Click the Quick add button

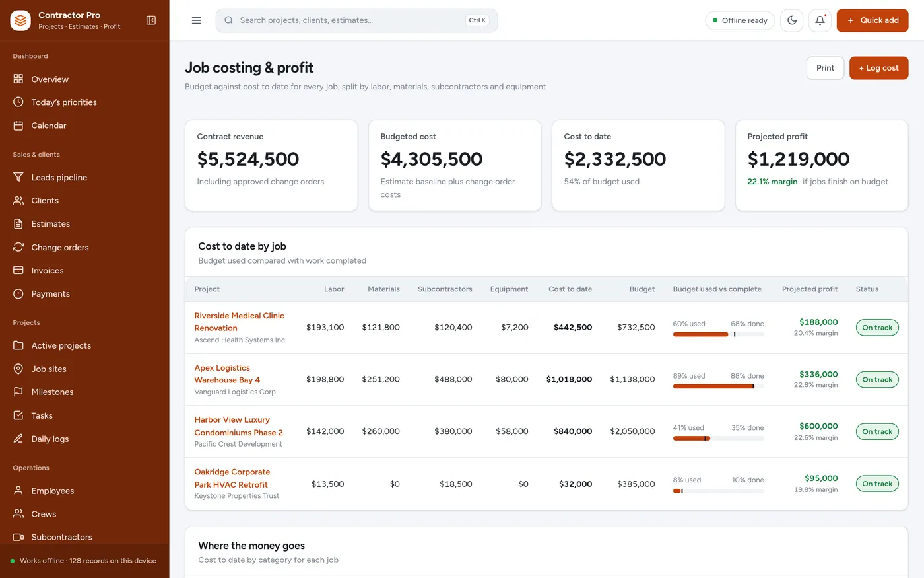point(873,20)
